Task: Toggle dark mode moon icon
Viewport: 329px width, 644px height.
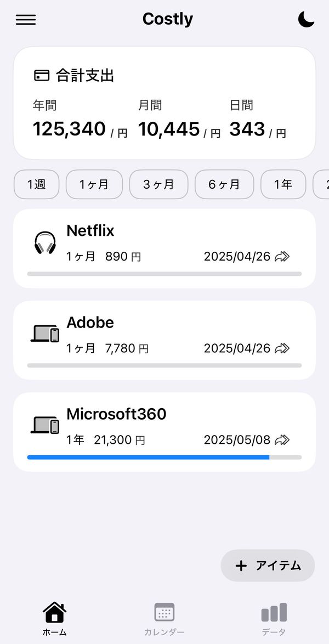Action: pos(306,19)
